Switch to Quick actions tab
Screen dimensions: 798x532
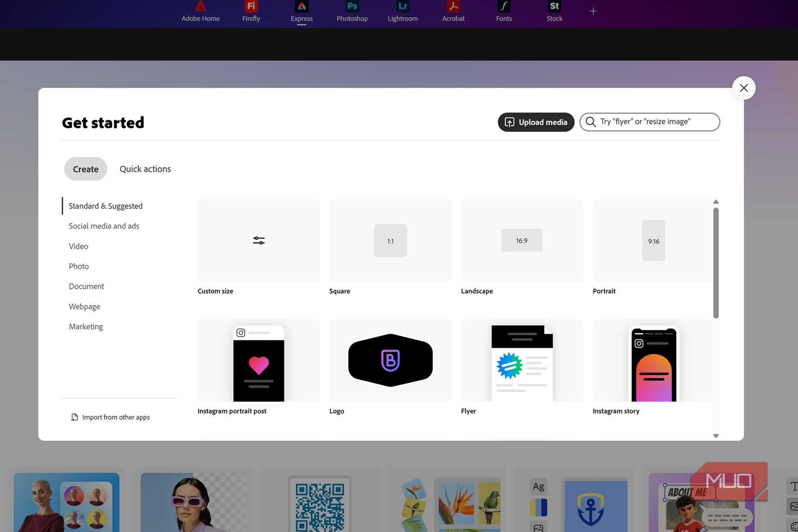[x=145, y=169]
